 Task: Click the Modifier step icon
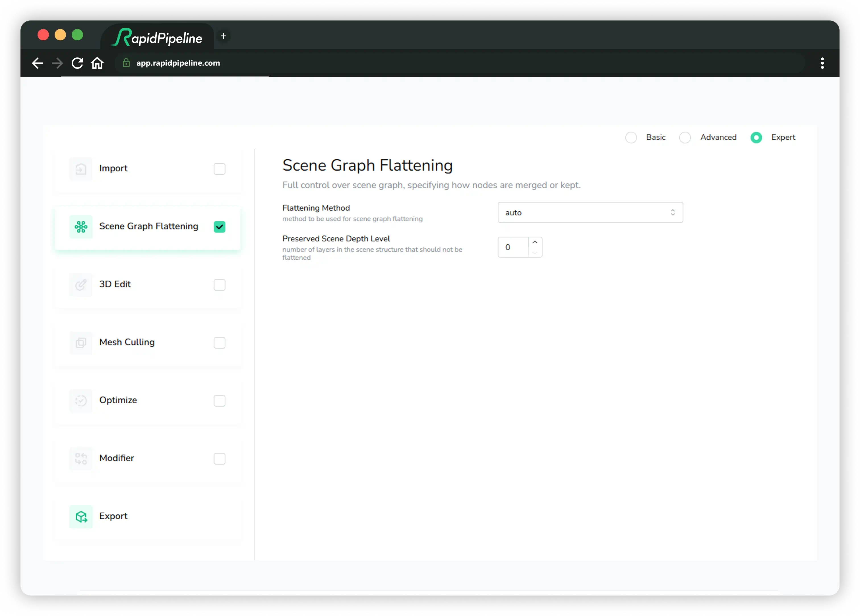click(x=81, y=458)
